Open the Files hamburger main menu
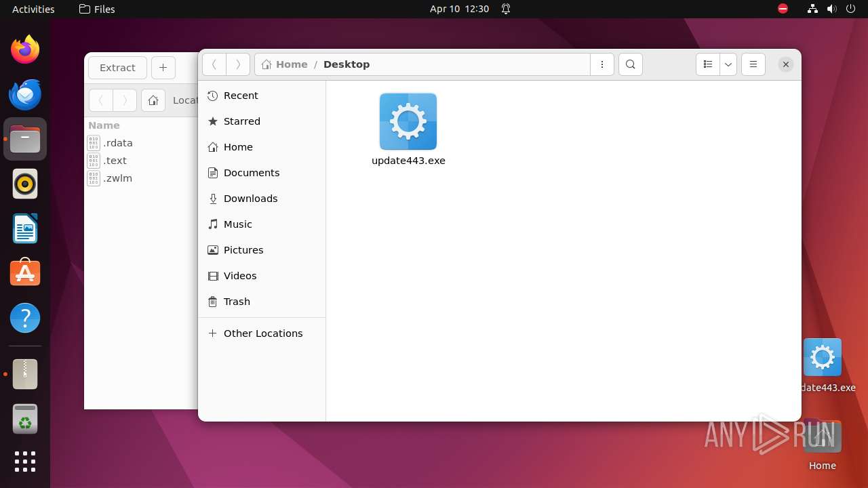868x488 pixels. click(753, 64)
